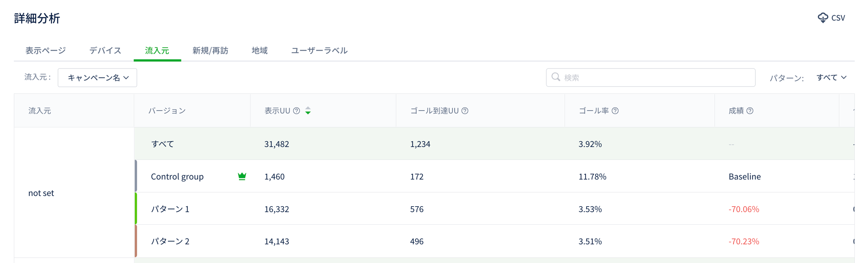Switch to the デバイス tab

click(x=105, y=50)
